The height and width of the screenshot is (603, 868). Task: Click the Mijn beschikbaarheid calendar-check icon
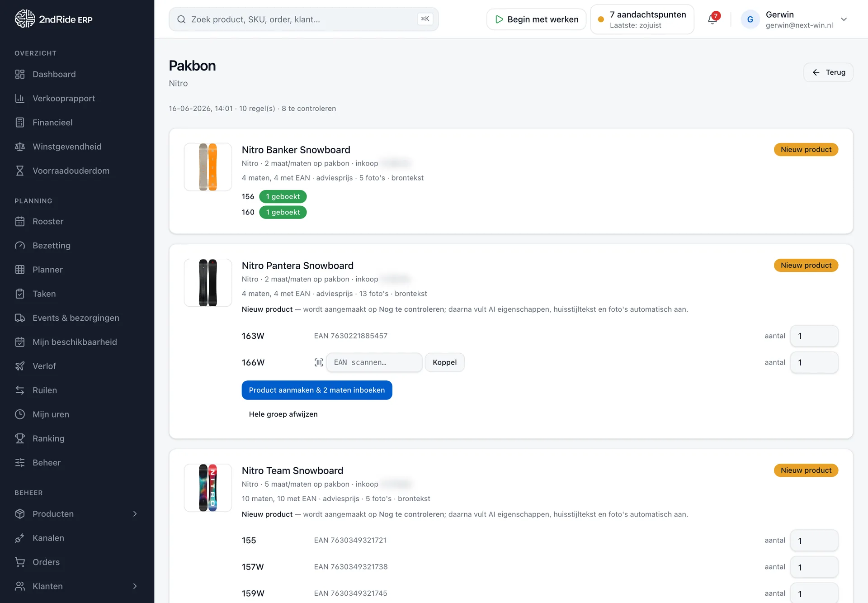click(20, 342)
